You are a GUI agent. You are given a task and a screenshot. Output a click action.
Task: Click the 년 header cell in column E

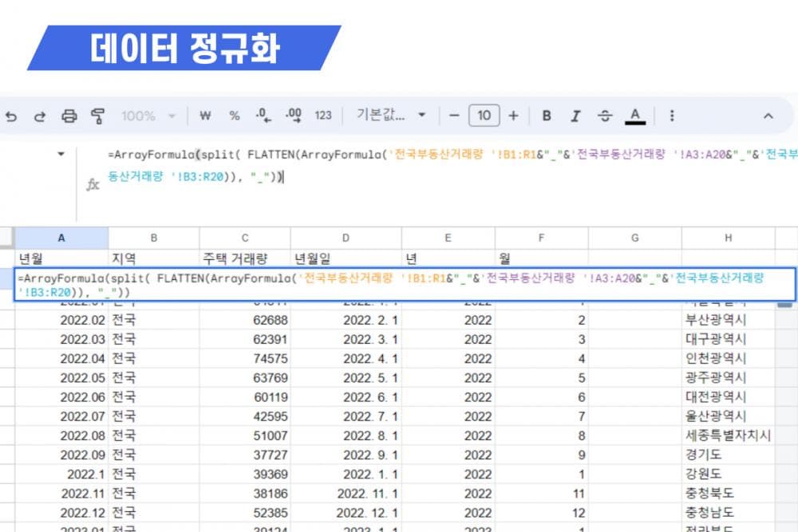coord(448,258)
